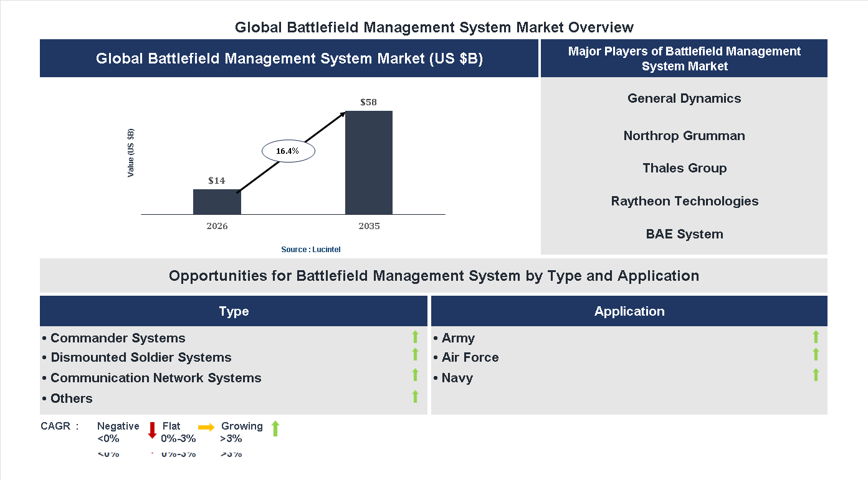
Task: Select the growth arrow beside Dismounted Soldier Systems
Action: [414, 355]
